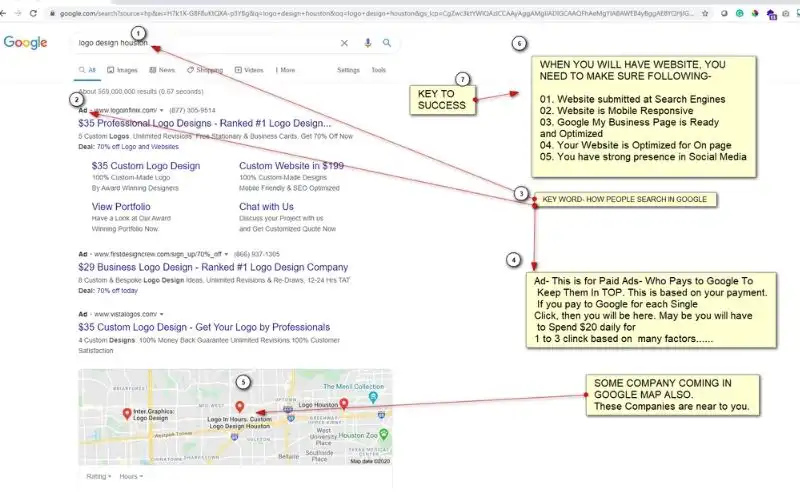The width and height of the screenshot is (800, 500).
Task: Click The Menil Collection map marker
Action: tap(373, 397)
